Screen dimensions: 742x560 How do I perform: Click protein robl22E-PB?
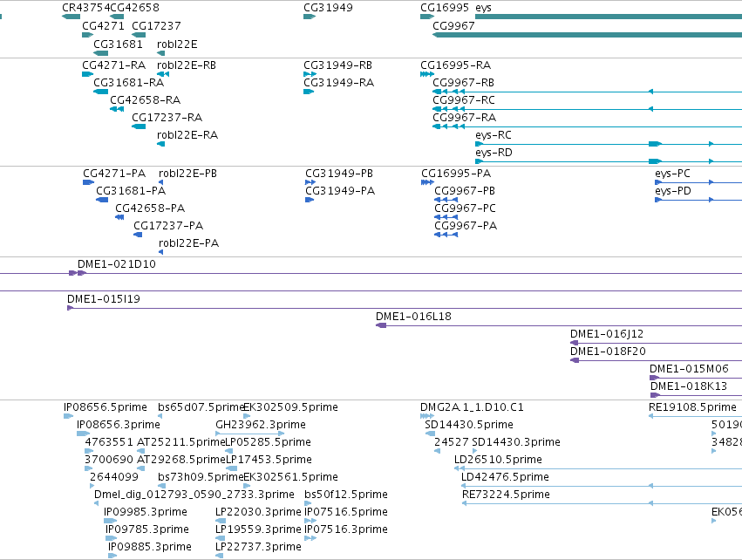(187, 174)
